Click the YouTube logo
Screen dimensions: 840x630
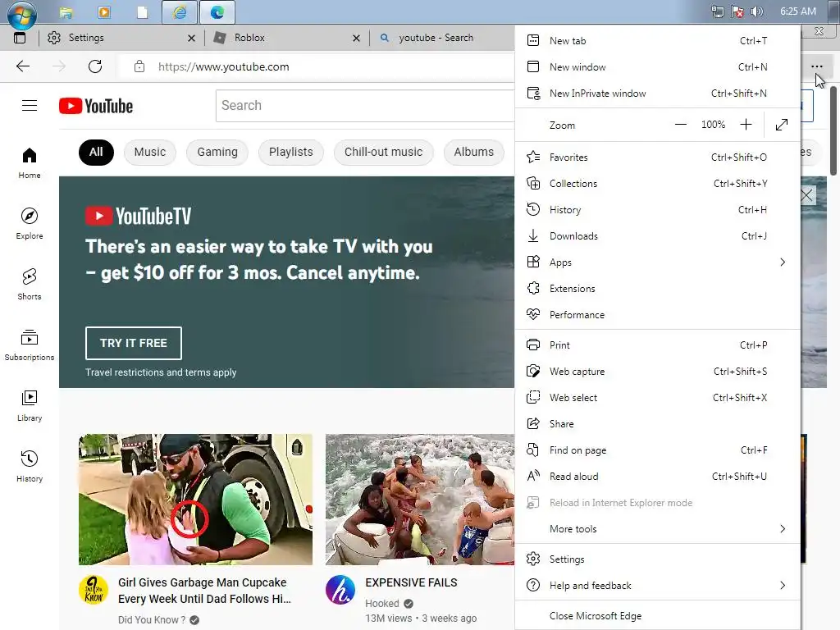[96, 106]
